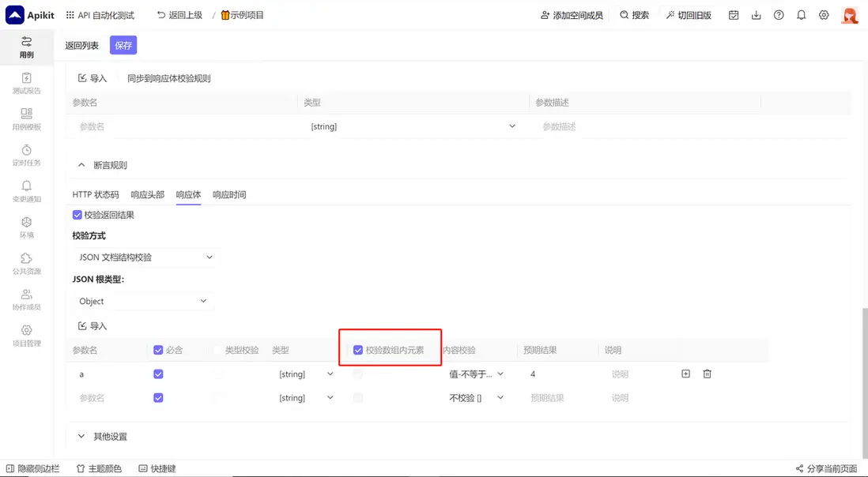Click the upper 参数描述 input field
This screenshot has height=477, width=868.
coord(645,126)
